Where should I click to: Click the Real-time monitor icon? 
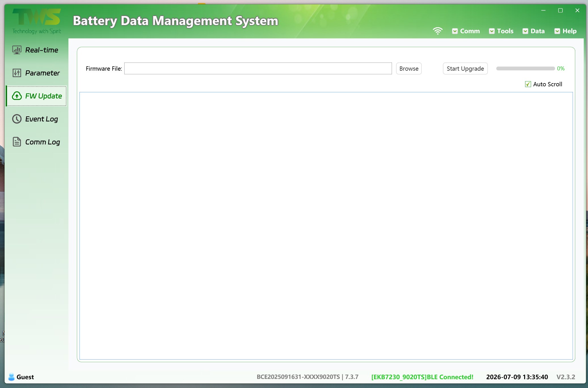tap(17, 50)
